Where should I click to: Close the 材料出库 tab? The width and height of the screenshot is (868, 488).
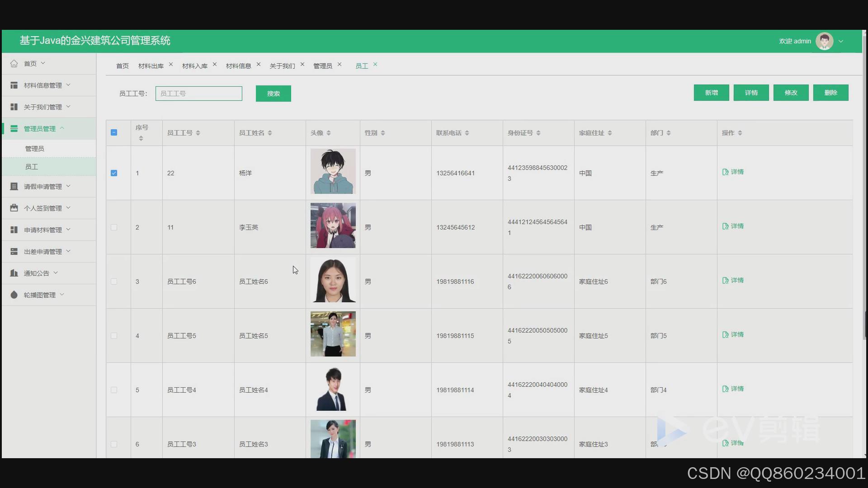tap(171, 65)
